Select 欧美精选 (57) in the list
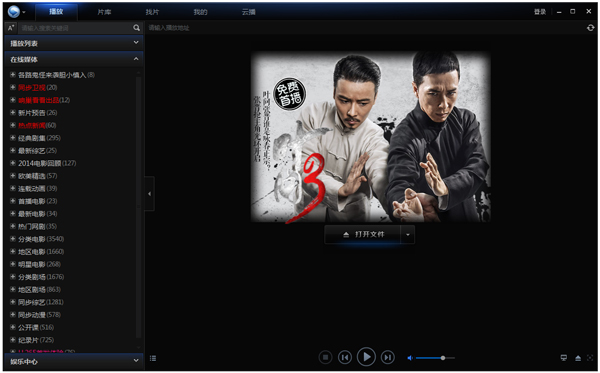 click(38, 176)
